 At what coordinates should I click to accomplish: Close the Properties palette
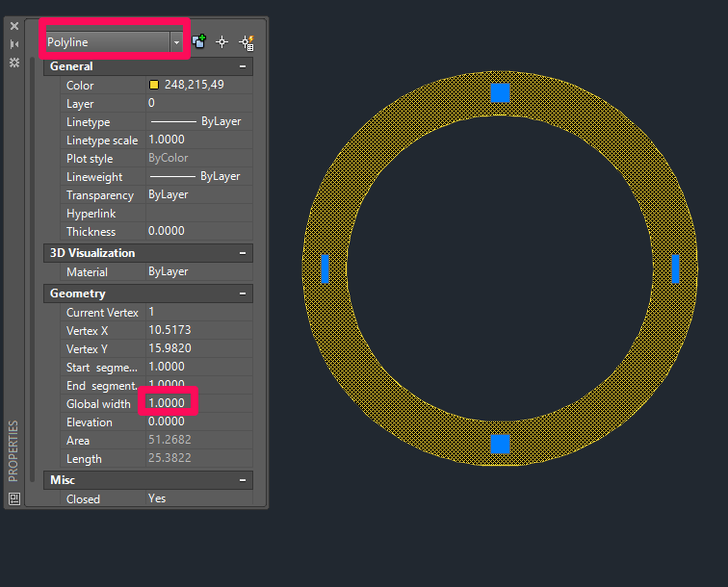pos(14,26)
